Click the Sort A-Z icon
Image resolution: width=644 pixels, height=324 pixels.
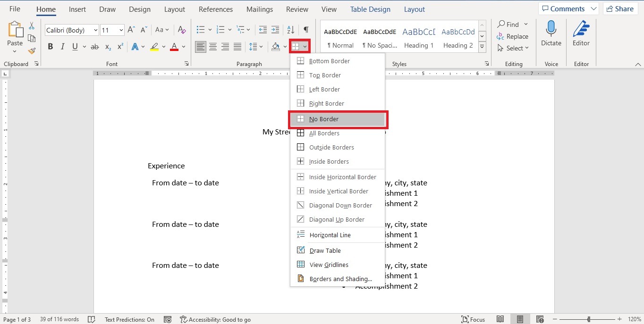tap(291, 30)
